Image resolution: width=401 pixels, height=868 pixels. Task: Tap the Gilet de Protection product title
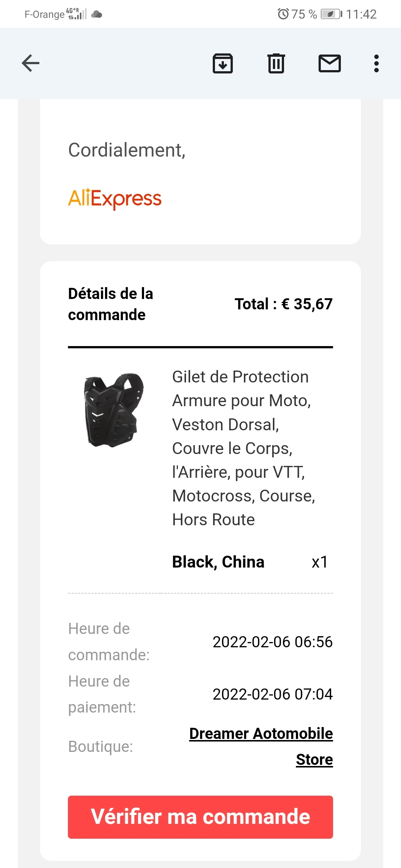[x=244, y=448]
